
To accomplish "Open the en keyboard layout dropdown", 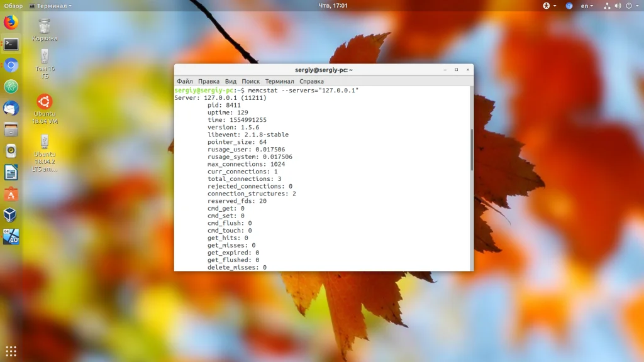I will pyautogui.click(x=587, y=6).
